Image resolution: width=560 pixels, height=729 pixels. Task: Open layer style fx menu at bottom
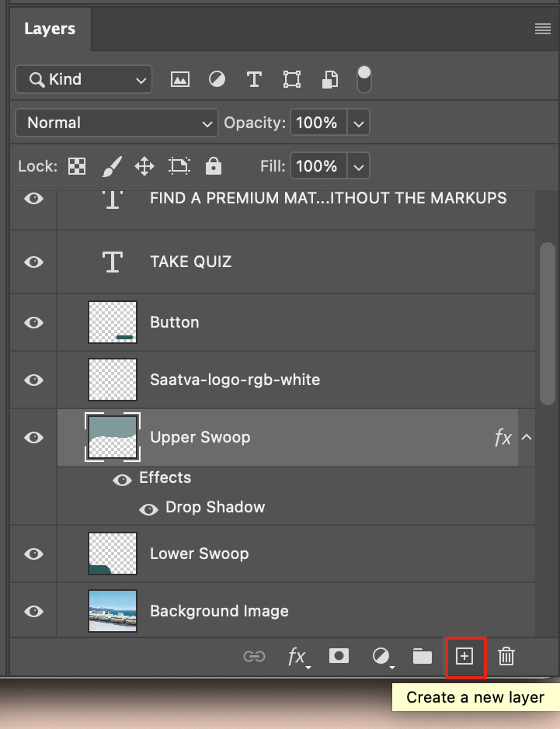pos(297,658)
